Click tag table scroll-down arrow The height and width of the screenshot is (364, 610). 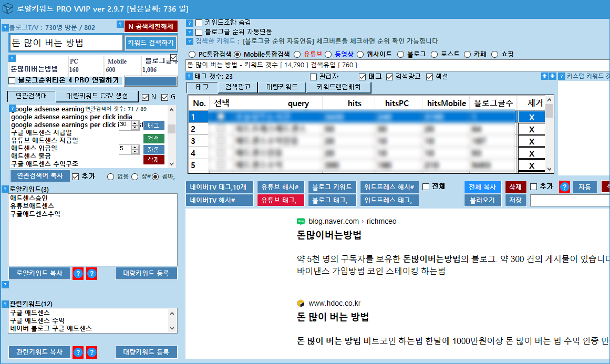[x=549, y=169]
